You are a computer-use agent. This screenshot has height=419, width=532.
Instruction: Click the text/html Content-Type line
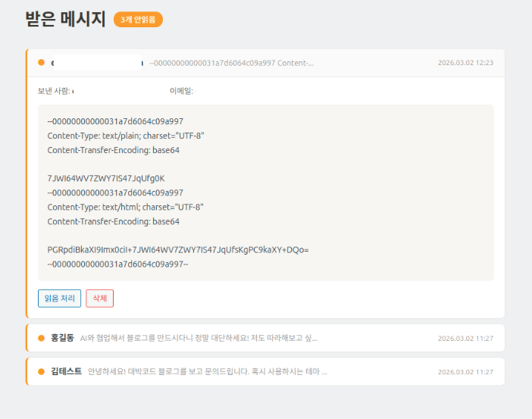click(126, 207)
